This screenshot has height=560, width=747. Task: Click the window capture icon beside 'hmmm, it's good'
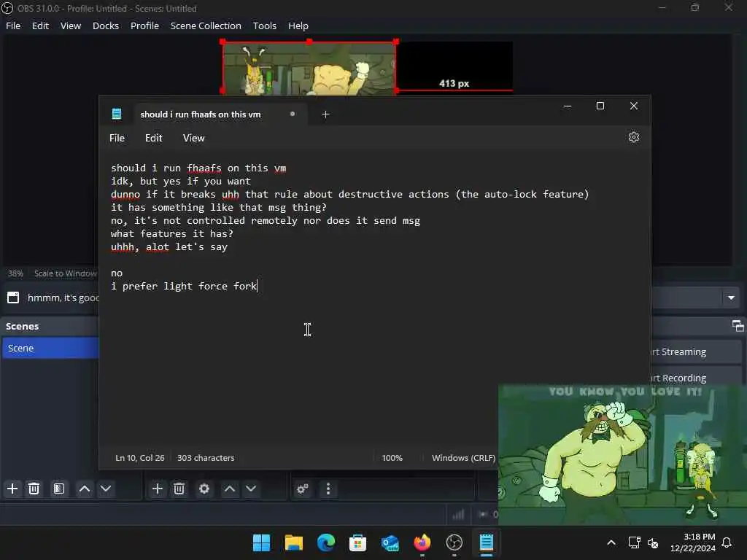13,297
